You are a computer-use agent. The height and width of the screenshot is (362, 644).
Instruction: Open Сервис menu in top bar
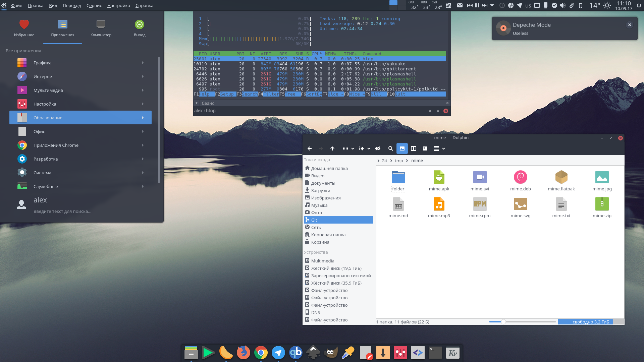click(94, 5)
